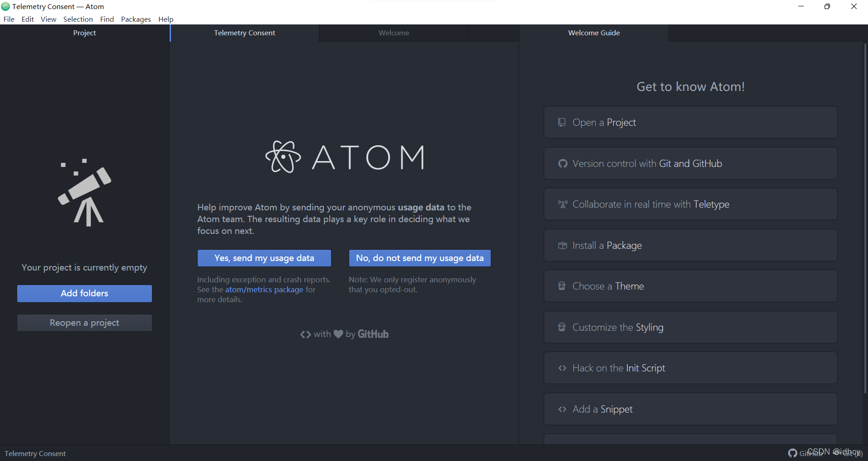The height and width of the screenshot is (461, 868).
Task: Click the paint bucket icon beside Choose a Theme
Action: pyautogui.click(x=562, y=286)
